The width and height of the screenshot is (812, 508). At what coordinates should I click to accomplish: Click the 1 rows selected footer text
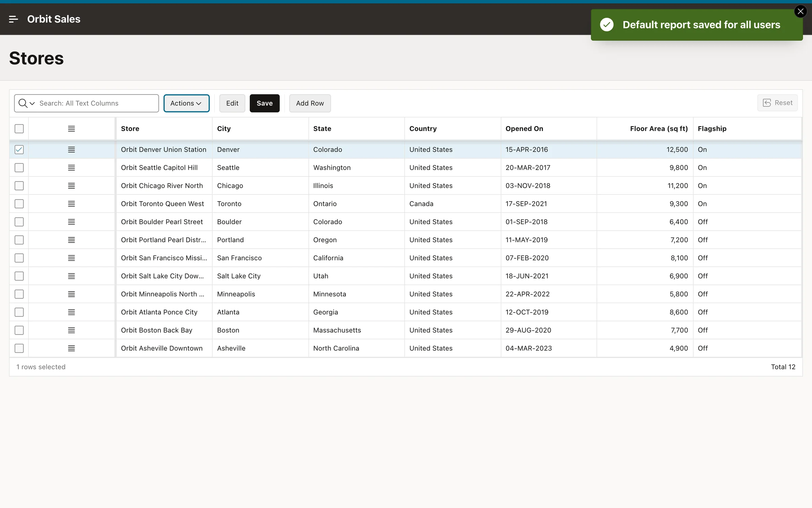(x=41, y=367)
